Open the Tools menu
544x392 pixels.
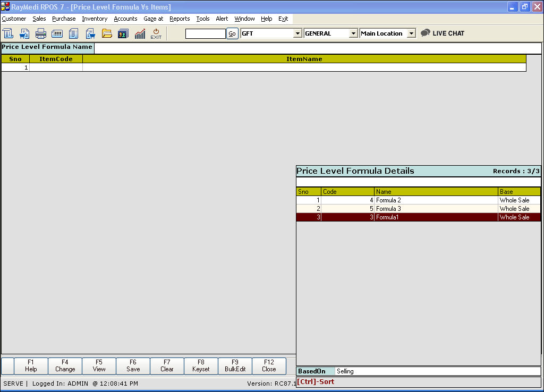pos(203,19)
